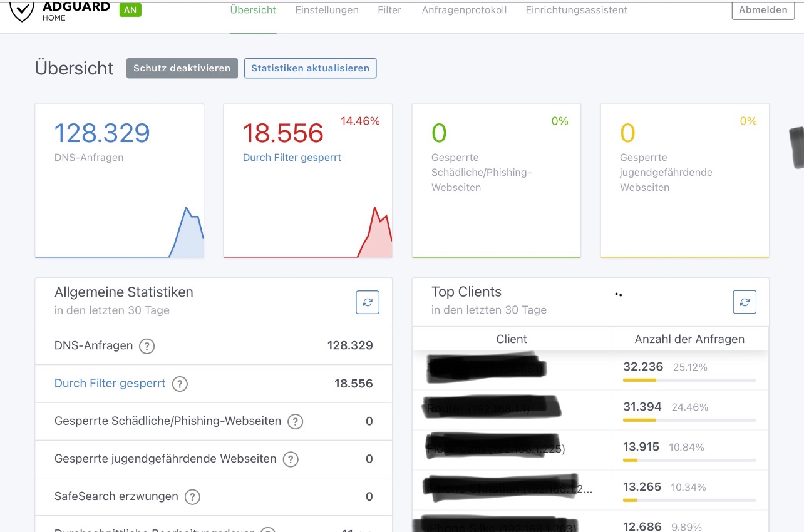Open help icon for Gesperrte jugendgefährdende Webseiten row
Image resolution: width=804 pixels, height=532 pixels.
click(x=291, y=459)
